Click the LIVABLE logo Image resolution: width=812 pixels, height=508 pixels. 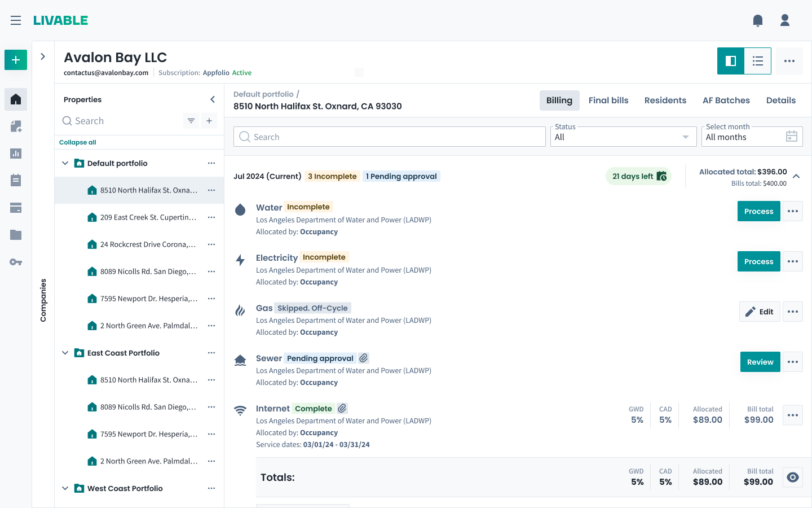click(x=61, y=20)
